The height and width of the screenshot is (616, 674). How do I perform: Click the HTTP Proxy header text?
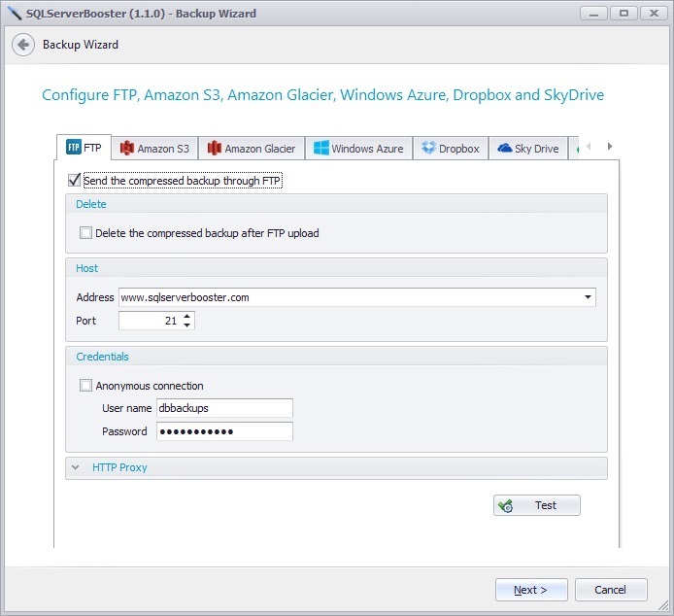pos(119,467)
